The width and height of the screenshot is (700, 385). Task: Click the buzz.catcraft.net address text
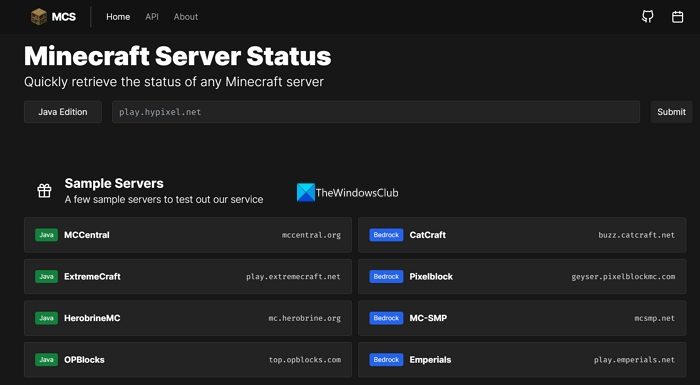tap(637, 235)
